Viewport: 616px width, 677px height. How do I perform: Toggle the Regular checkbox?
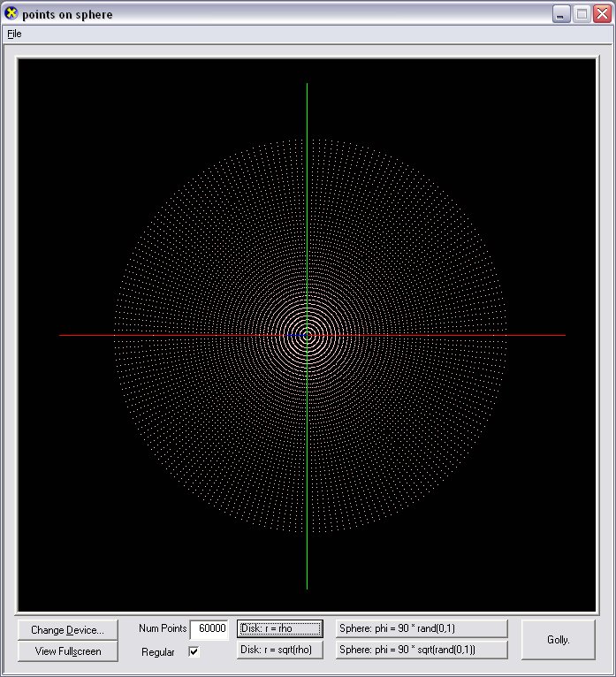click(194, 652)
